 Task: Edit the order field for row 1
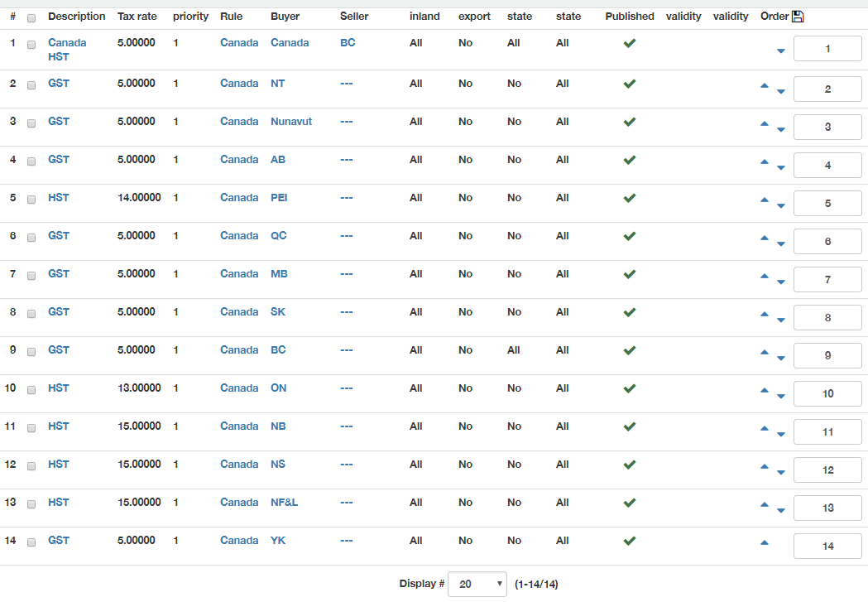(827, 48)
